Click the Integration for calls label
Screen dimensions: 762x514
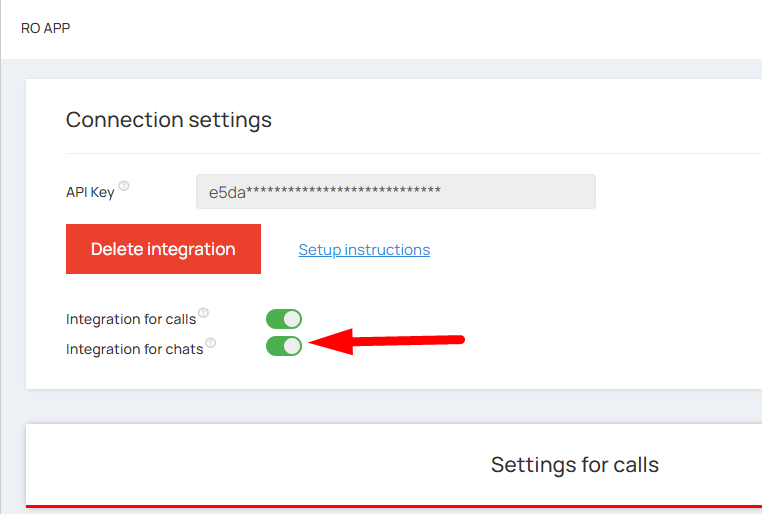point(131,320)
